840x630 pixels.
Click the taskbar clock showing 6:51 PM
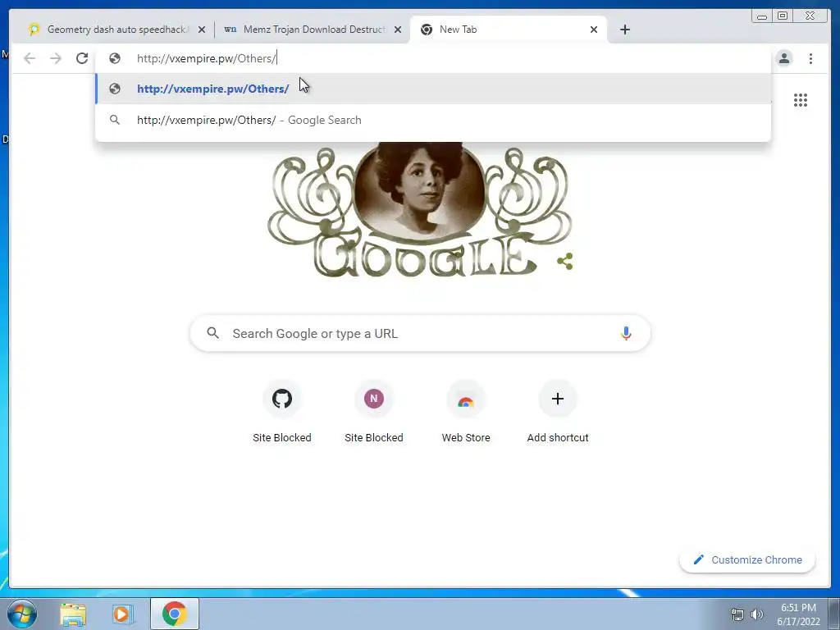[x=798, y=614]
